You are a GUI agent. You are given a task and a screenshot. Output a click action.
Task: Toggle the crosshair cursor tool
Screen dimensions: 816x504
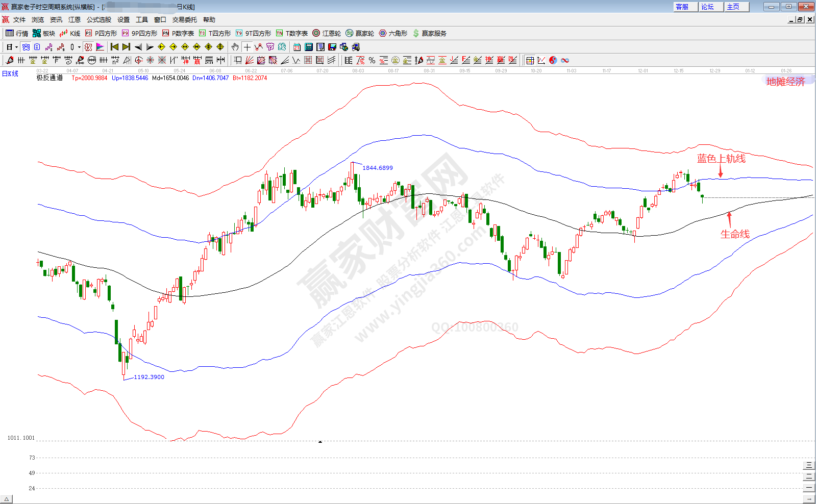pyautogui.click(x=247, y=47)
